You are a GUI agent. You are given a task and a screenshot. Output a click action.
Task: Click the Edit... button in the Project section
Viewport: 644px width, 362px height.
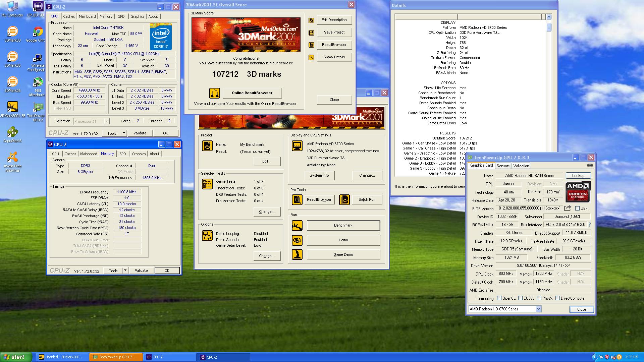(x=267, y=162)
